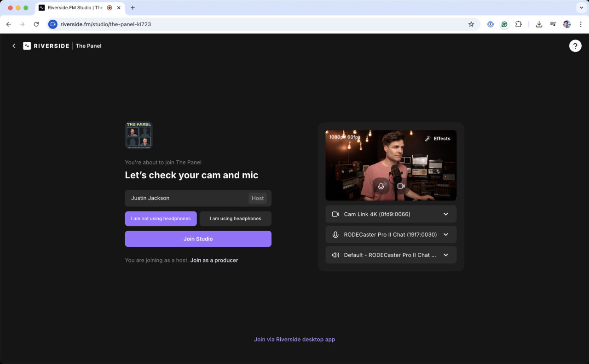Open the Effects panel on the video preview

click(x=438, y=138)
